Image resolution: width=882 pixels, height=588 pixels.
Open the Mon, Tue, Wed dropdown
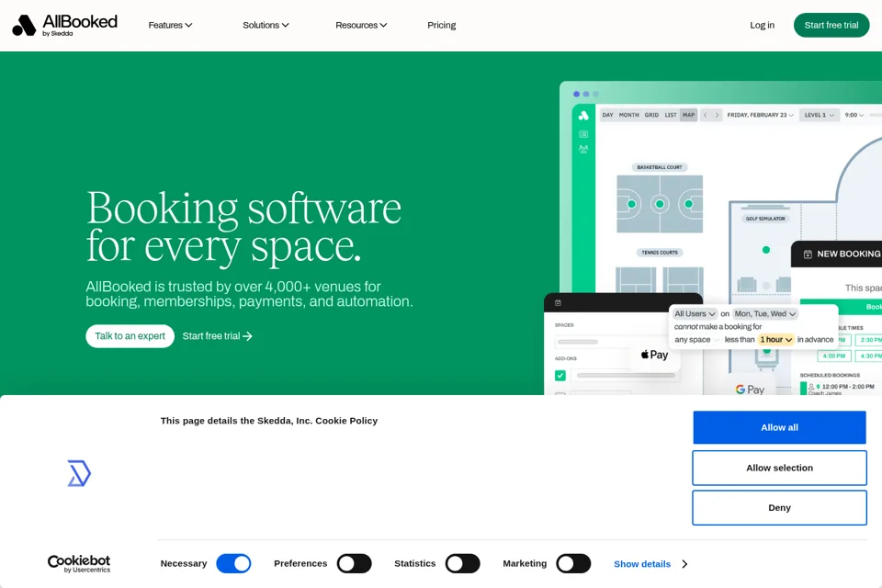click(765, 314)
